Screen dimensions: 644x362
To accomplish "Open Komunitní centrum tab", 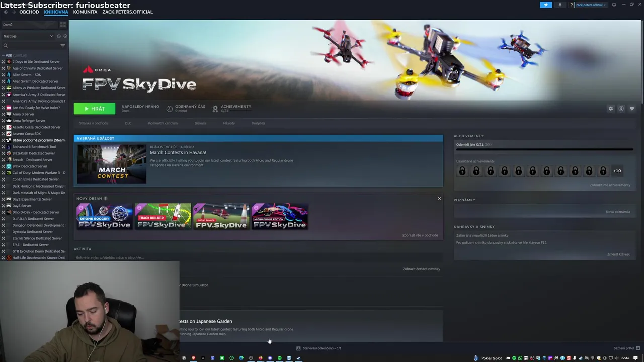I will 163,123.
